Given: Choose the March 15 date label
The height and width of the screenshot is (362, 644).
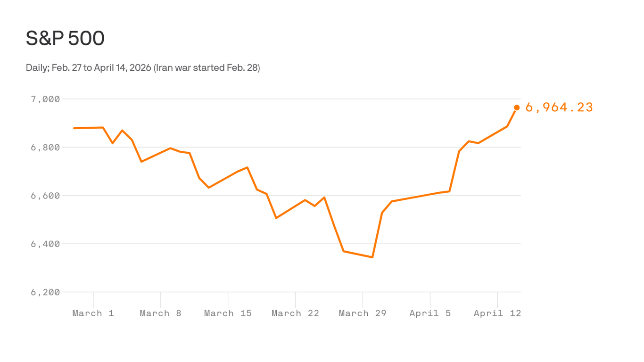Looking at the screenshot, I should pyautogui.click(x=228, y=313).
